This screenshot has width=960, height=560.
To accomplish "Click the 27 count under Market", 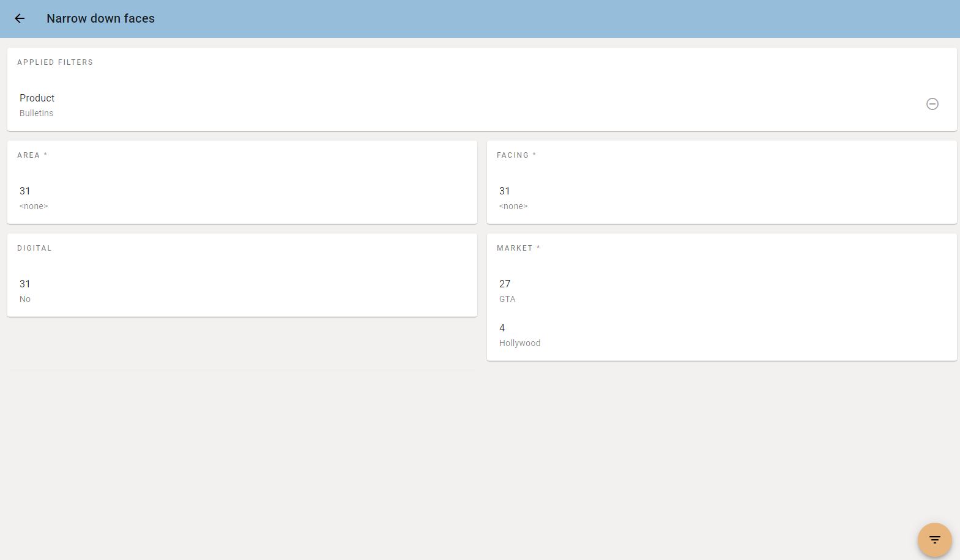I will pyautogui.click(x=505, y=284).
